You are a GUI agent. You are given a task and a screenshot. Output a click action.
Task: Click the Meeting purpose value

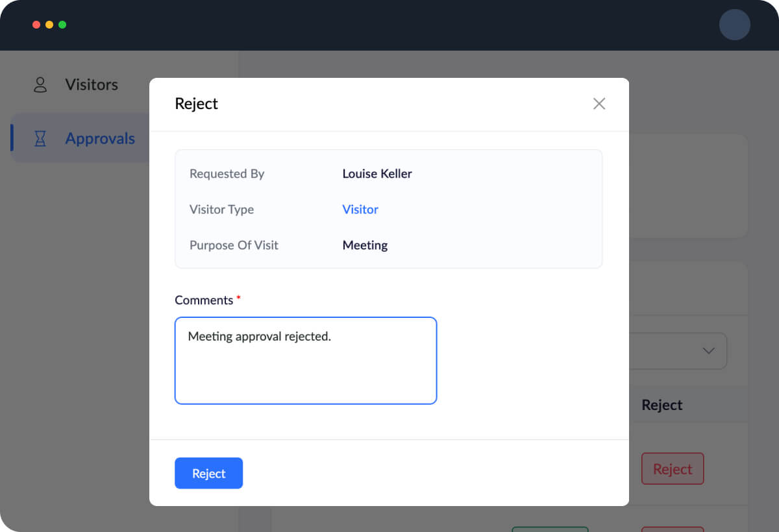click(365, 245)
